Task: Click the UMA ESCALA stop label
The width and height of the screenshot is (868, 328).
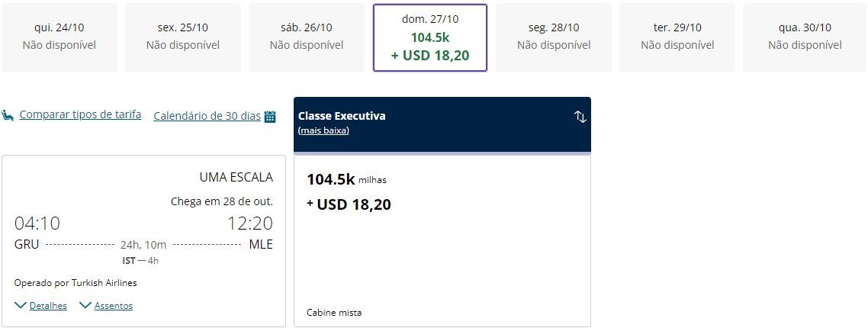Action: (236, 178)
